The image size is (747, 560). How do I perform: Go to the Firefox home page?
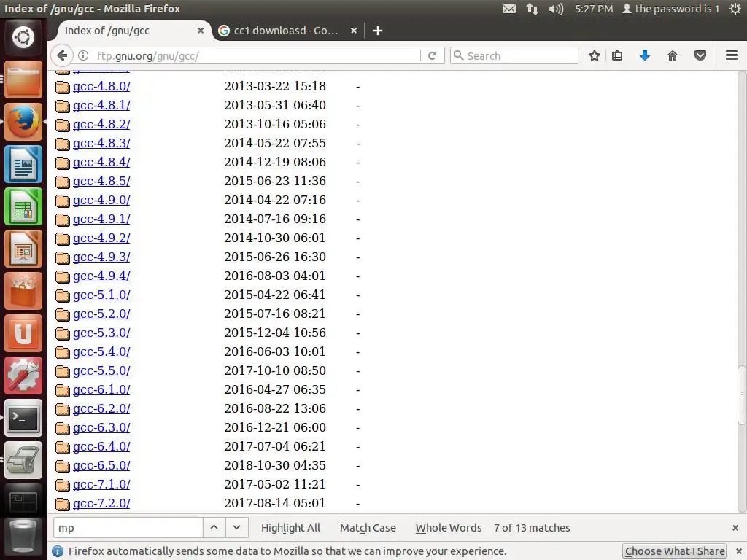(672, 55)
